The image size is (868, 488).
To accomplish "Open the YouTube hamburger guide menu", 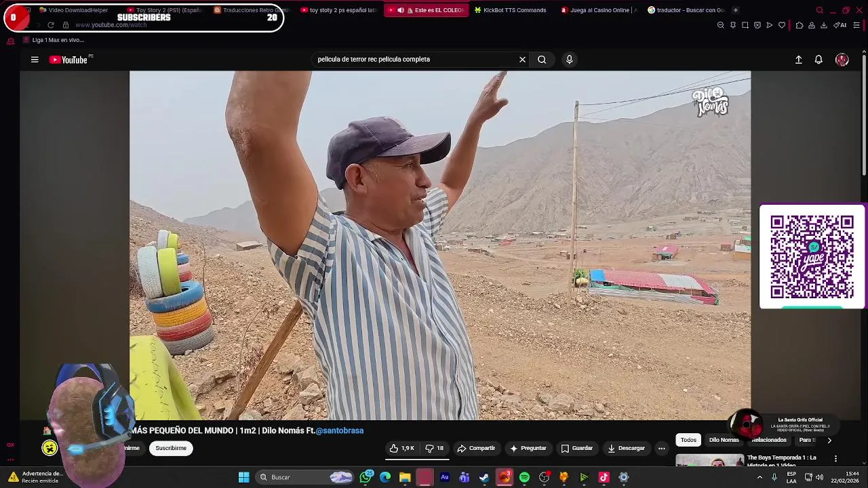I will pos(35,60).
